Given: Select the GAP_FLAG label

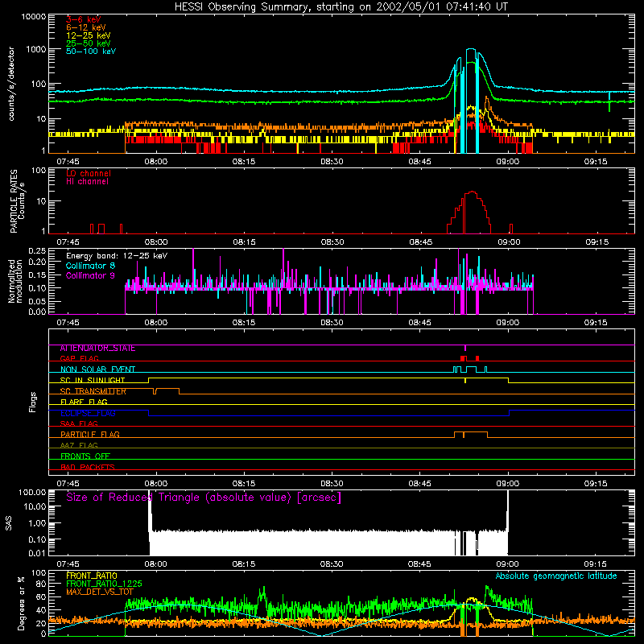Looking at the screenshot, I should point(79,358).
